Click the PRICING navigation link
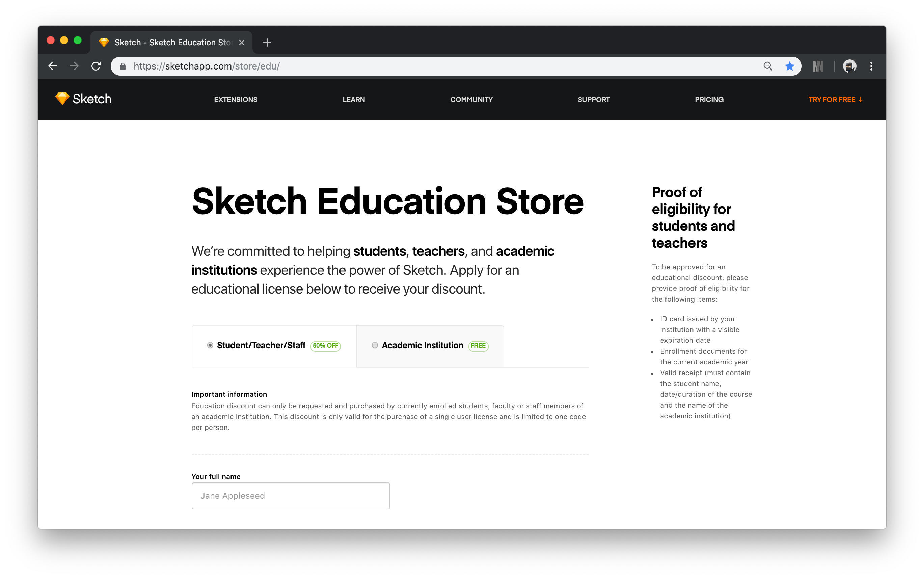This screenshot has height=579, width=924. point(709,100)
